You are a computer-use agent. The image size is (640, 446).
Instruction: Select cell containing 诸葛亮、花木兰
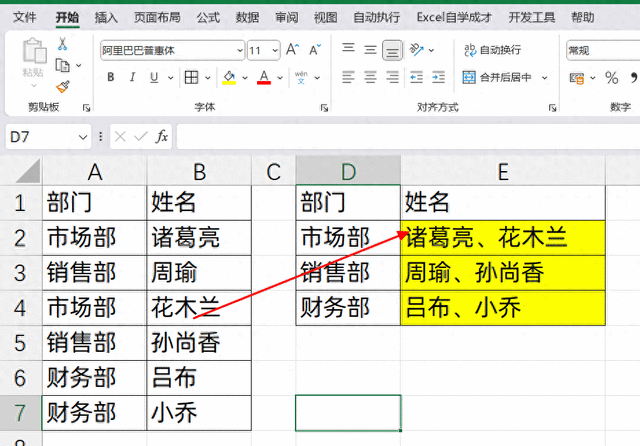tap(503, 238)
